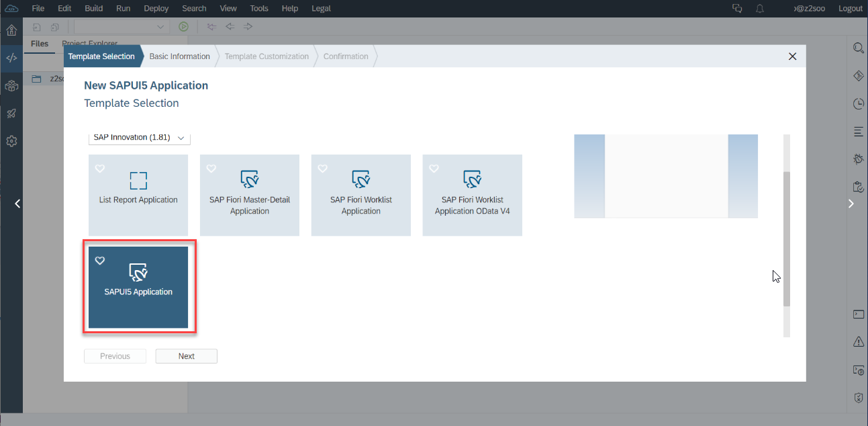
Task: Open the clipboard-check pane in right sidebar
Action: click(858, 187)
